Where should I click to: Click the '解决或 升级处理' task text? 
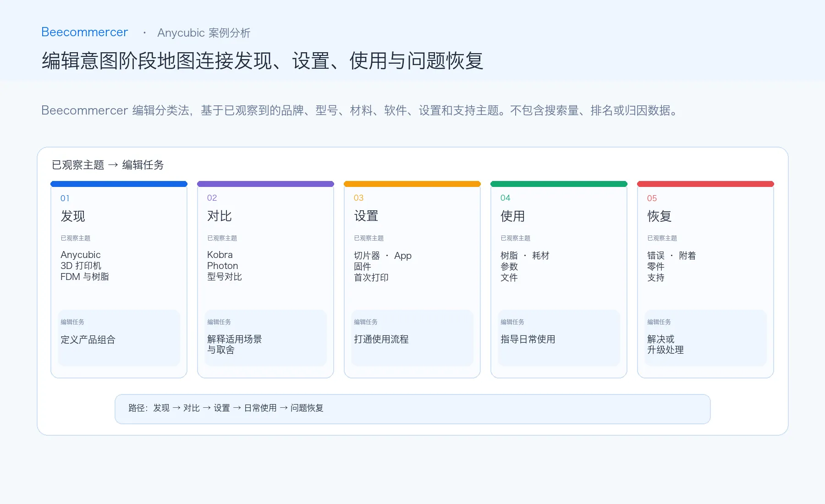665,345
